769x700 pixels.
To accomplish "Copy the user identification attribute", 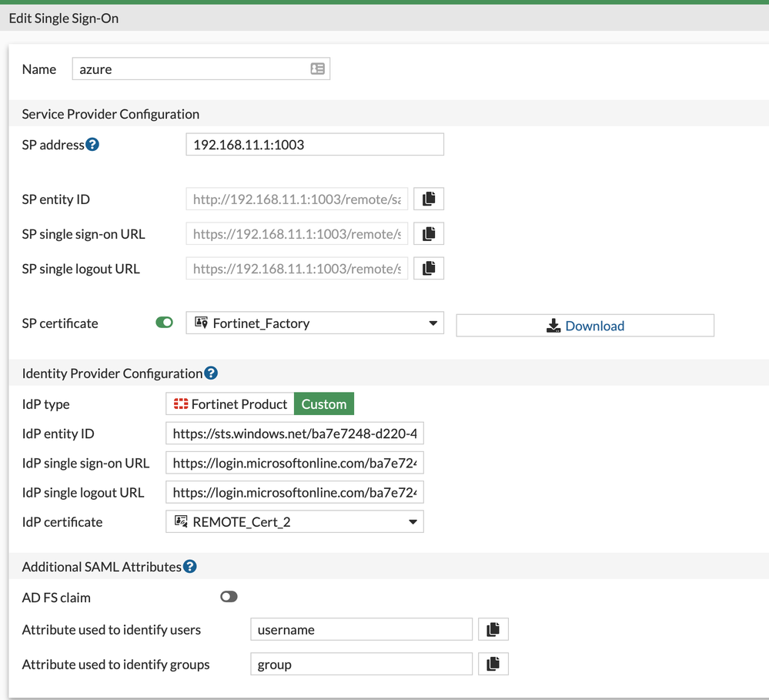I will [493, 630].
